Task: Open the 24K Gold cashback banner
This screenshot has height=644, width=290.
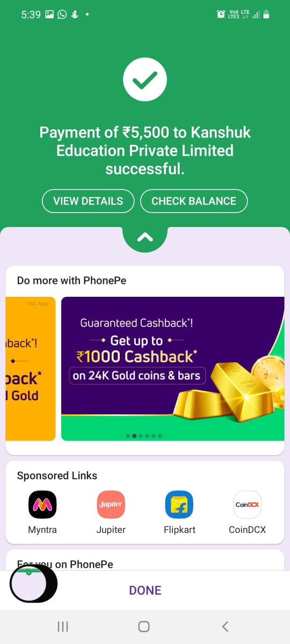Action: click(172, 369)
